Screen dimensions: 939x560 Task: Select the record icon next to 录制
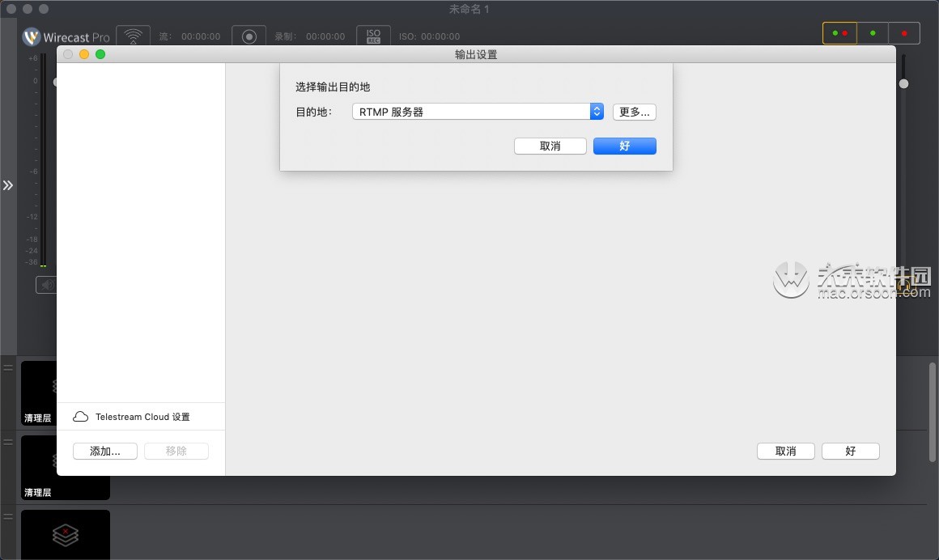[x=249, y=36]
